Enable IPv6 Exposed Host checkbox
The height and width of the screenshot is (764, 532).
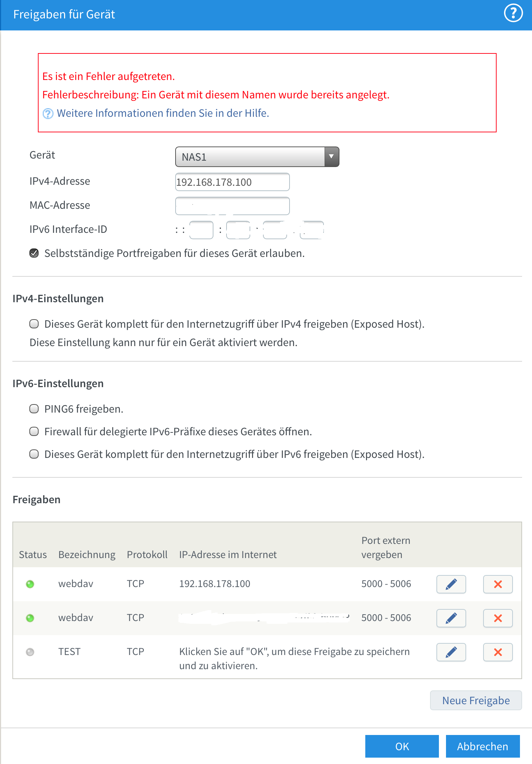(34, 454)
